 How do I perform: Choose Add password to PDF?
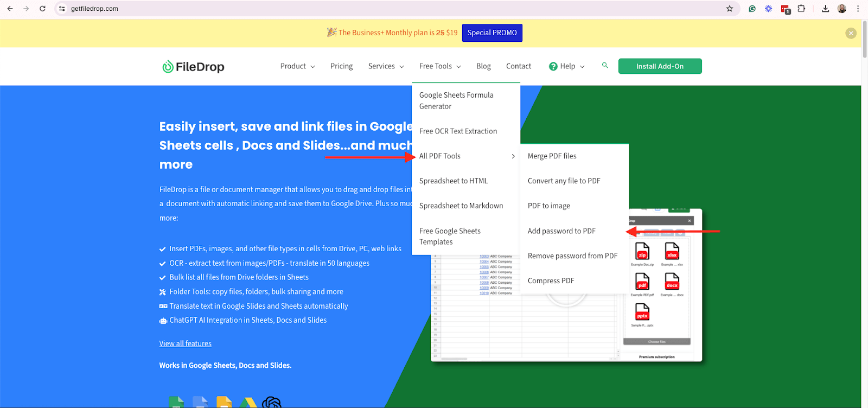point(575,231)
